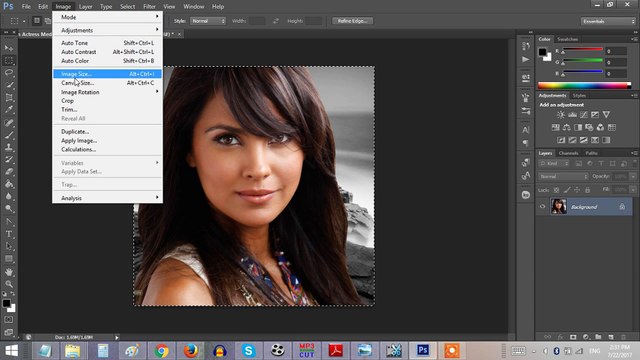
Task: Open the Filter menu
Action: pyautogui.click(x=149, y=7)
